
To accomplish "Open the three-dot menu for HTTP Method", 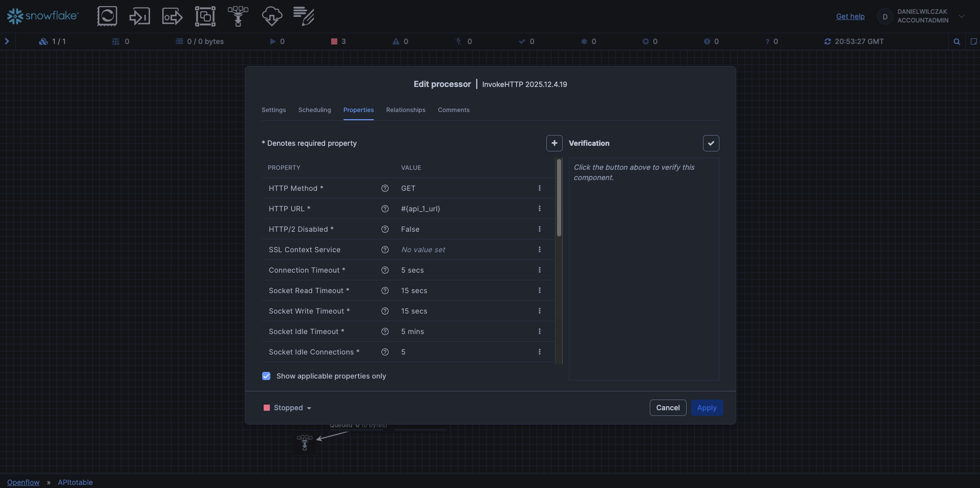I will [x=539, y=188].
